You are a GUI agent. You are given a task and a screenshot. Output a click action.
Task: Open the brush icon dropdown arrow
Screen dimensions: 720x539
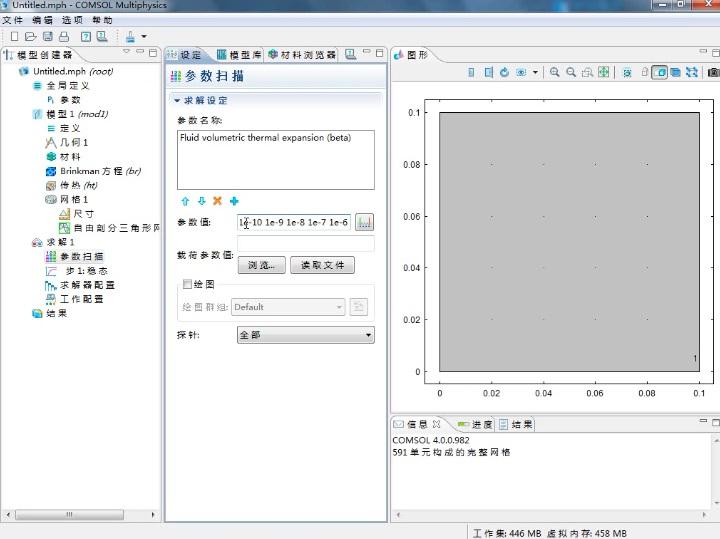coord(144,36)
